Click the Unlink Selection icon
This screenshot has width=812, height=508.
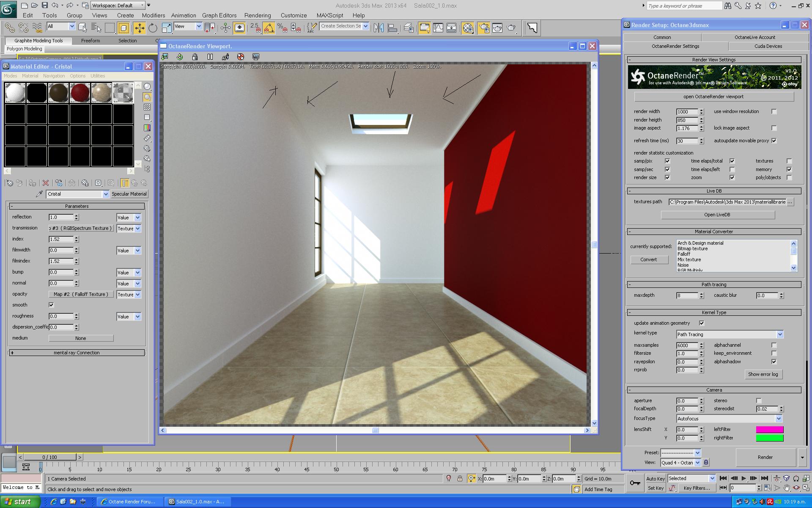pyautogui.click(x=23, y=28)
